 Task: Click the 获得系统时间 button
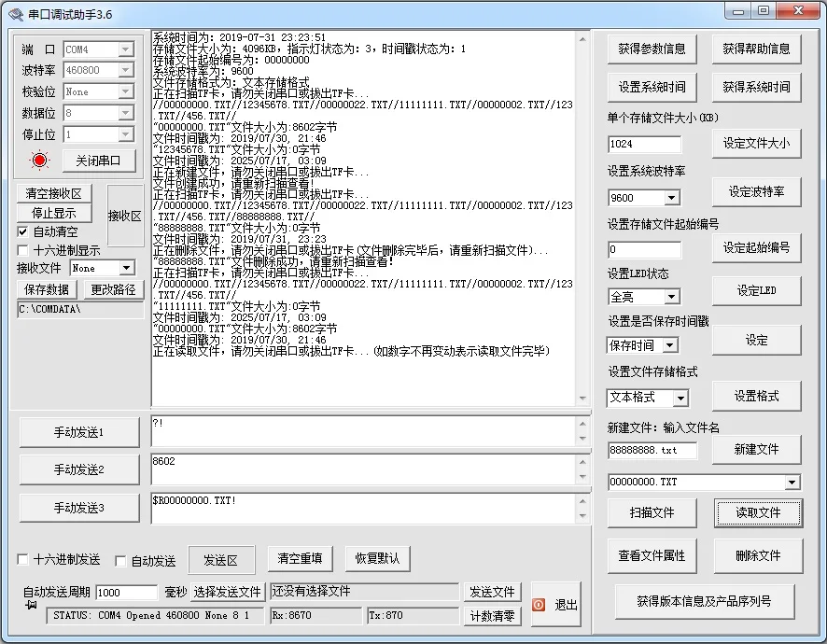[756, 87]
